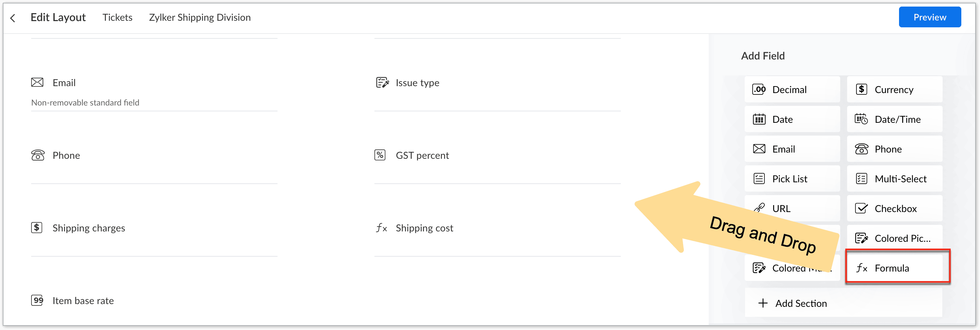The height and width of the screenshot is (330, 980).
Task: Click the GST percent field
Action: [422, 156]
